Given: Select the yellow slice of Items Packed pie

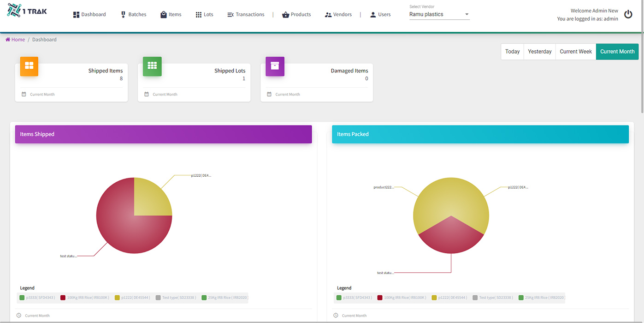Looking at the screenshot, I should pos(451,196).
